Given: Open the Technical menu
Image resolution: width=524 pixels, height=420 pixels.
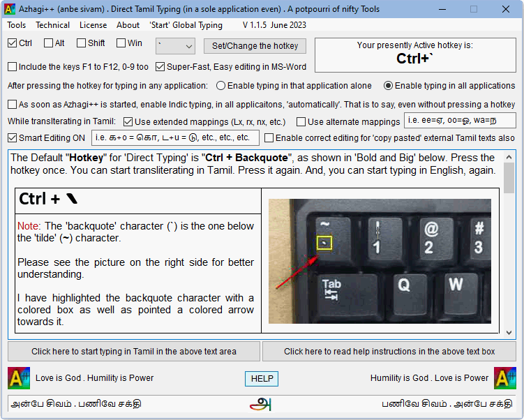Looking at the screenshot, I should coord(53,25).
